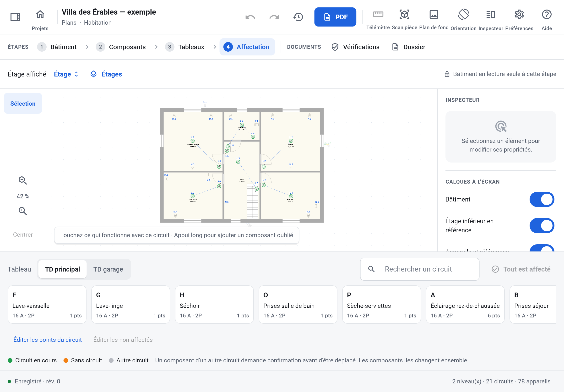Select circuit H Séchoir card
Image resolution: width=564 pixels, height=392 pixels.
214,305
